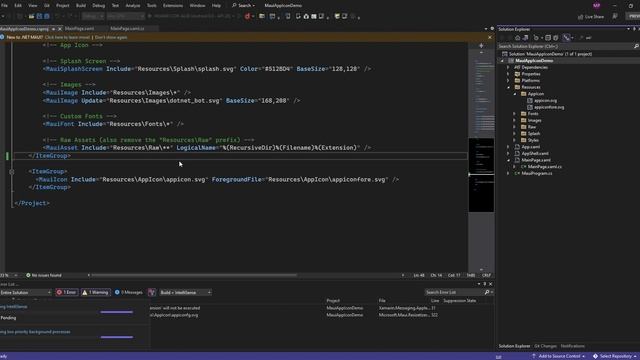Select appicon.svg in Solution Explorer
The height and width of the screenshot is (360, 640).
[x=545, y=100]
